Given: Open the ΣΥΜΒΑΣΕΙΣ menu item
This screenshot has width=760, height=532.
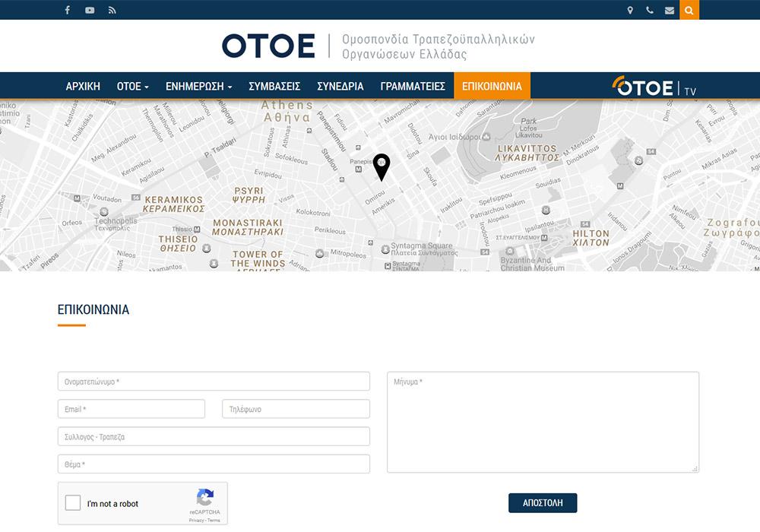Looking at the screenshot, I should 274,86.
